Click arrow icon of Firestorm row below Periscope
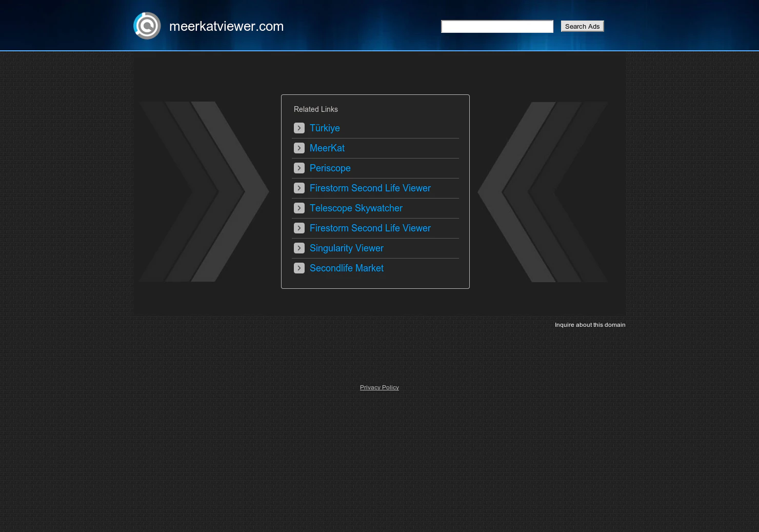The width and height of the screenshot is (759, 532). [299, 188]
